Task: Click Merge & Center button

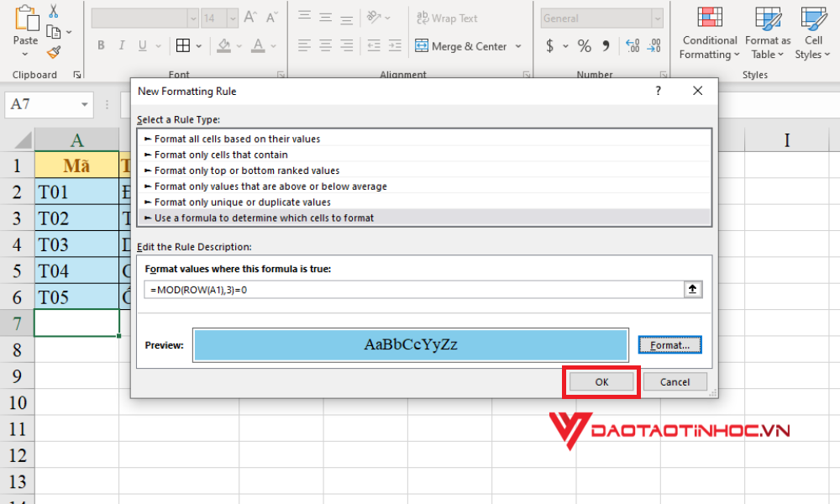Action: (x=461, y=46)
